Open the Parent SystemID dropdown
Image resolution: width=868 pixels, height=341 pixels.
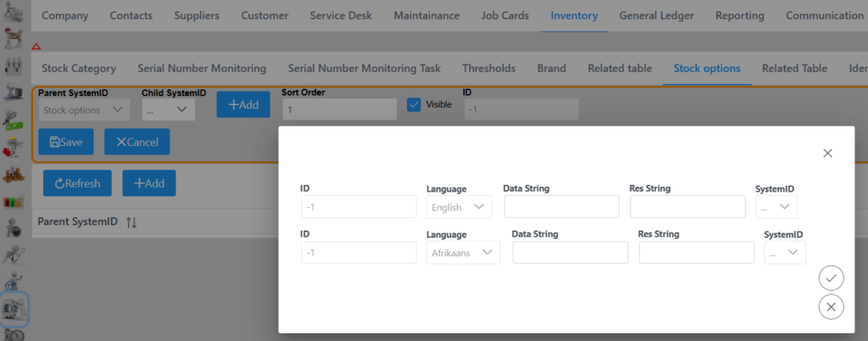[84, 109]
